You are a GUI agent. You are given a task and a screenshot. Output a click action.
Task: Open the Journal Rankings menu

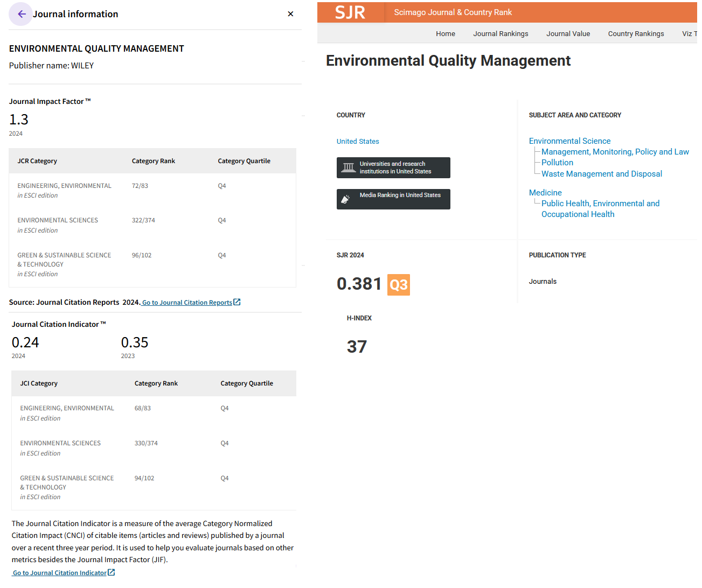click(501, 33)
